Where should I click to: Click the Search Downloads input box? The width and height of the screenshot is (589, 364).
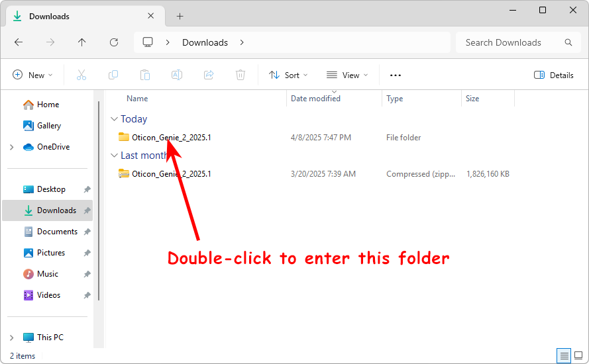tap(509, 42)
